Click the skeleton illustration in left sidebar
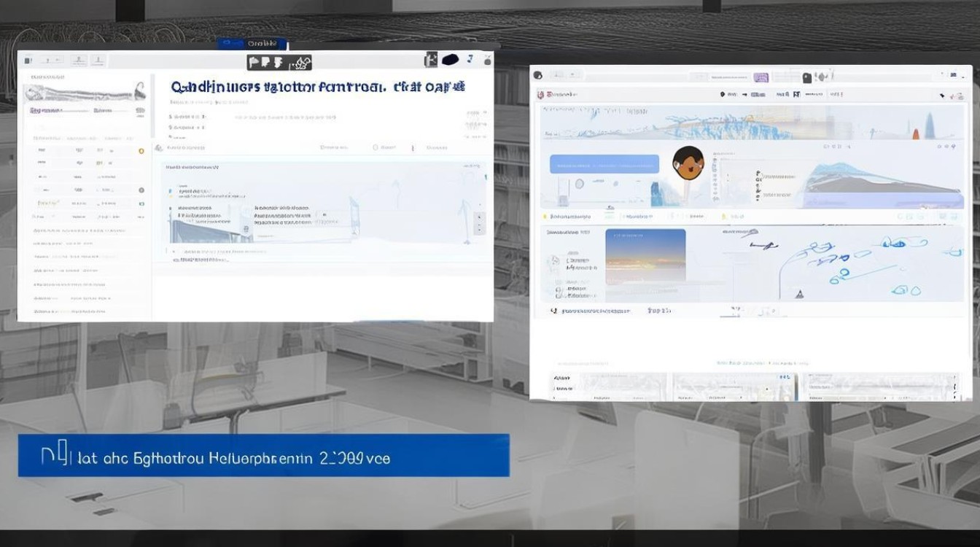Screen dimensions: 980x547 (x=85, y=92)
